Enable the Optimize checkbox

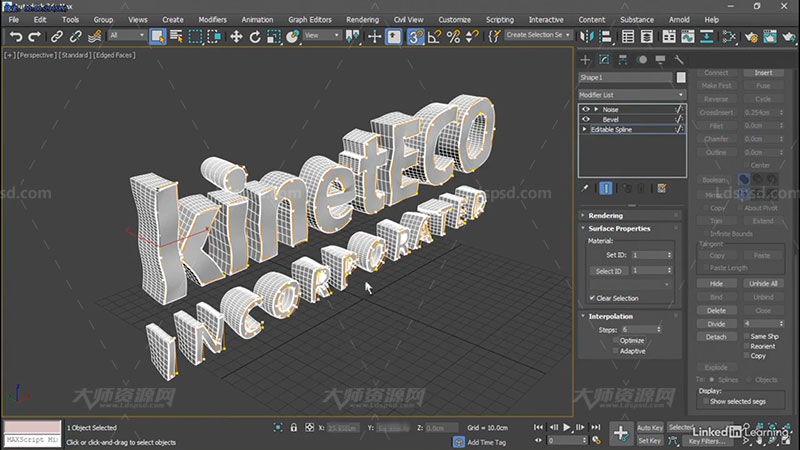pyautogui.click(x=615, y=340)
